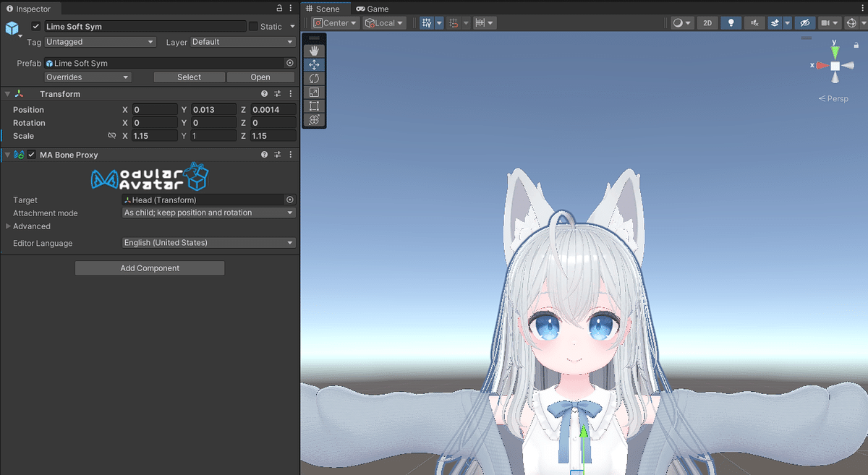This screenshot has width=868, height=475.
Task: Enable the Static checkbox
Action: [x=253, y=26]
